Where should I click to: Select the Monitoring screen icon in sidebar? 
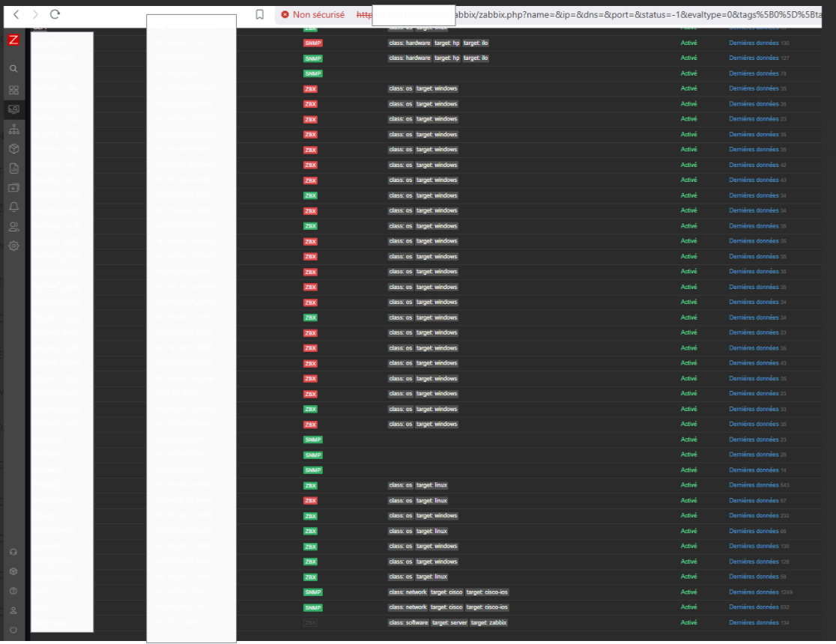13,109
